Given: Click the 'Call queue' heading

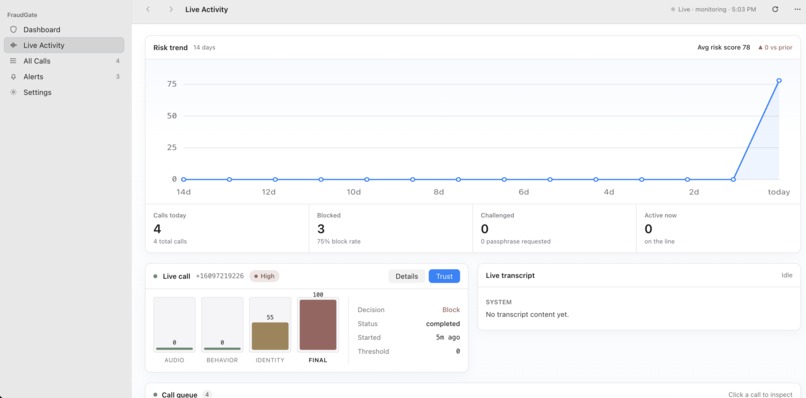Looking at the screenshot, I should pyautogui.click(x=179, y=394).
